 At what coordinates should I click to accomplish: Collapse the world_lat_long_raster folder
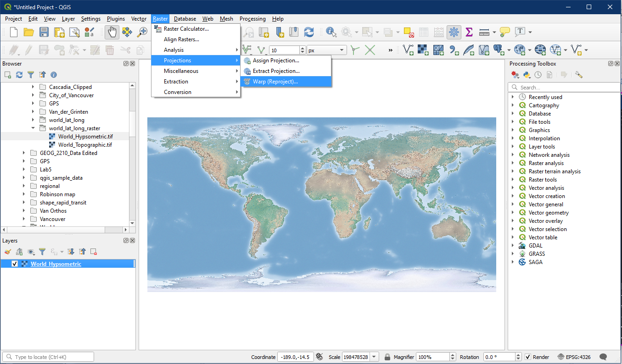[x=33, y=128]
